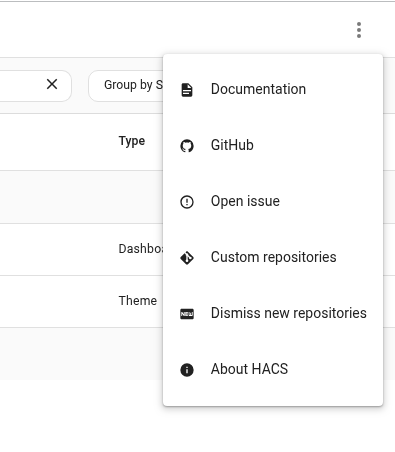This screenshot has width=395, height=452.
Task: Select the Dashboard type row
Action: point(81,249)
